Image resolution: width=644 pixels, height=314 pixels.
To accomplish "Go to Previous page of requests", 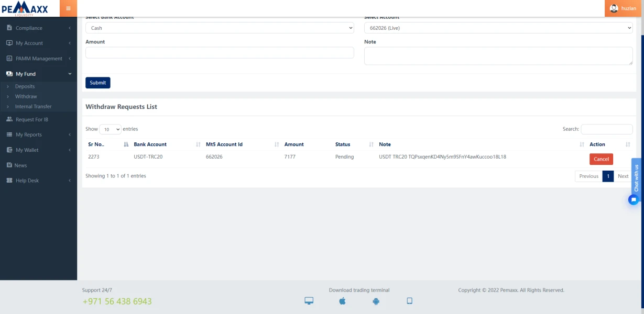I will (588, 176).
